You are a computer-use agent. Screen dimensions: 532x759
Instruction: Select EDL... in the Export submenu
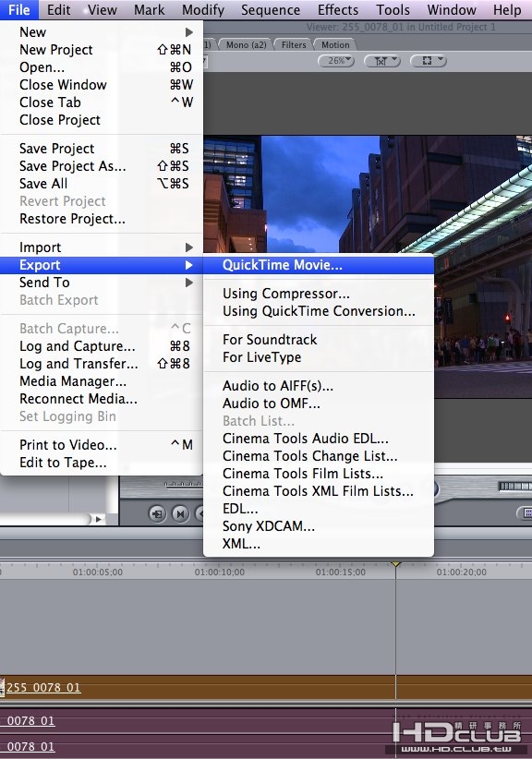319,508
